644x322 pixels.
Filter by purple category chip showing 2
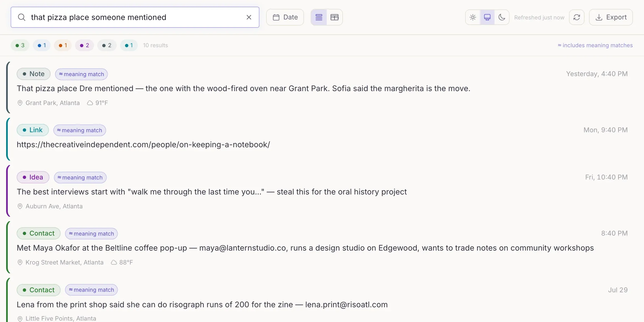(x=84, y=45)
